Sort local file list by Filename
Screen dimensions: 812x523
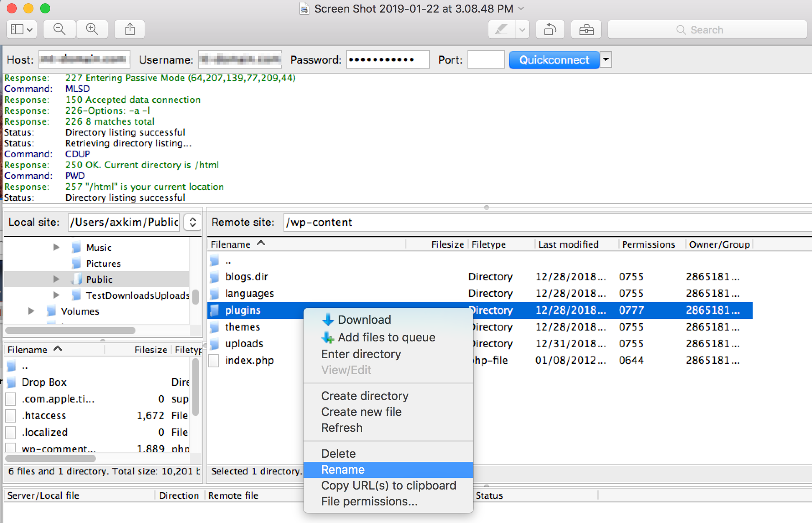tap(54, 350)
